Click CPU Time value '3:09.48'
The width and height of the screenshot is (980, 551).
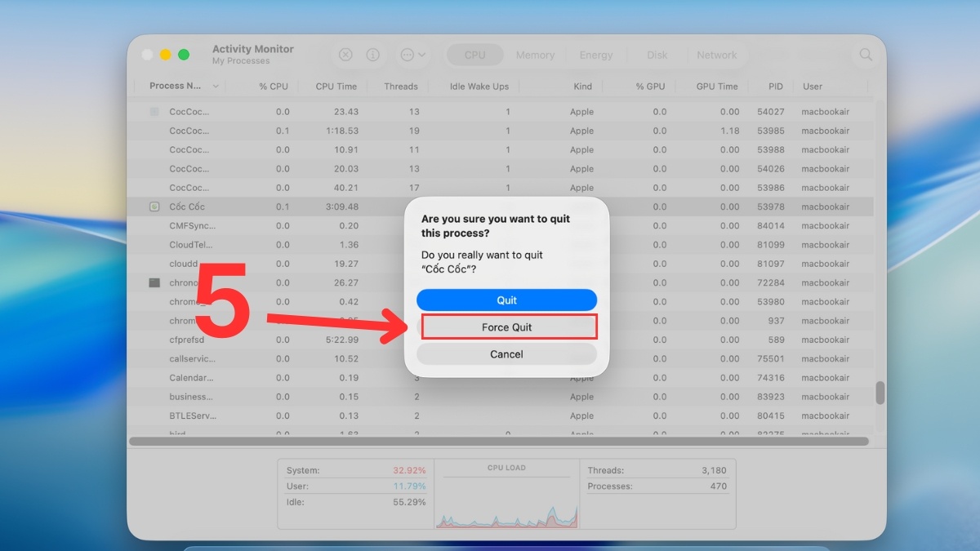click(342, 207)
